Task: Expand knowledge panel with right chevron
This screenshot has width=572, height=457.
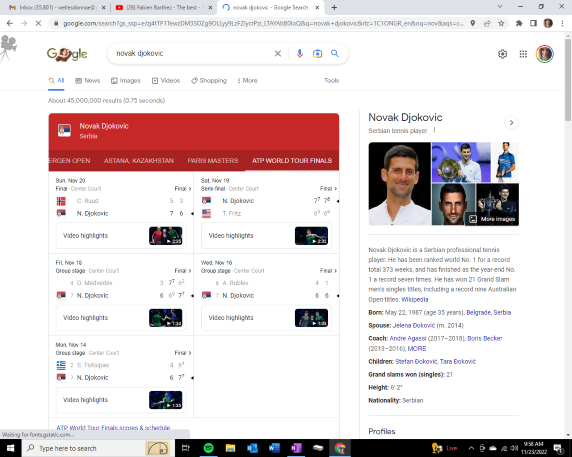Action: tap(511, 123)
